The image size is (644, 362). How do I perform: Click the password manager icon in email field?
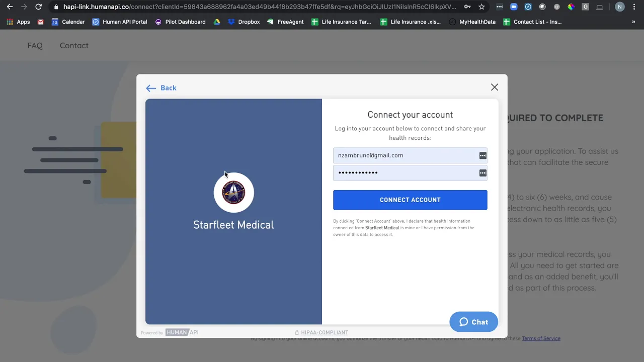pos(482,155)
